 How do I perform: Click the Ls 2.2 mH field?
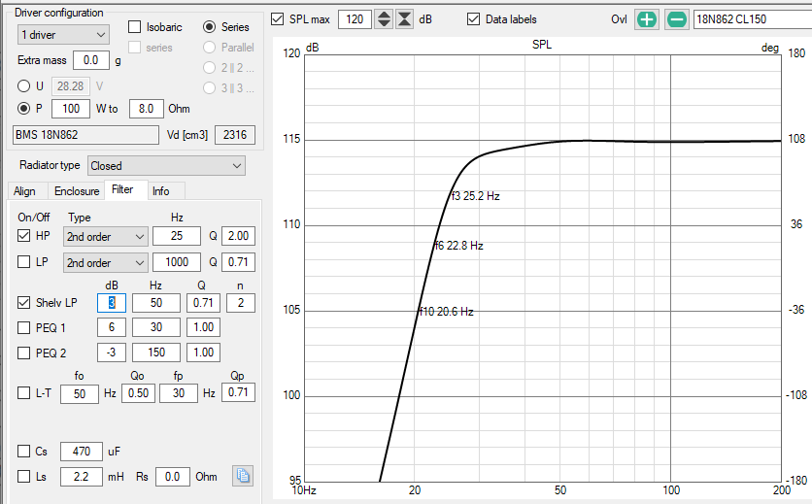coord(82,477)
